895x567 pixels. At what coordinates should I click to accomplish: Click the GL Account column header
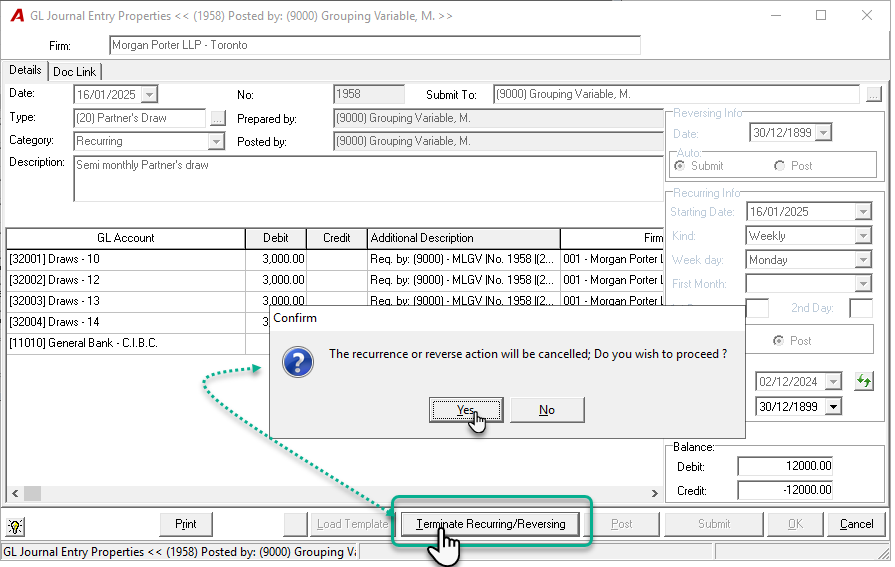point(126,238)
